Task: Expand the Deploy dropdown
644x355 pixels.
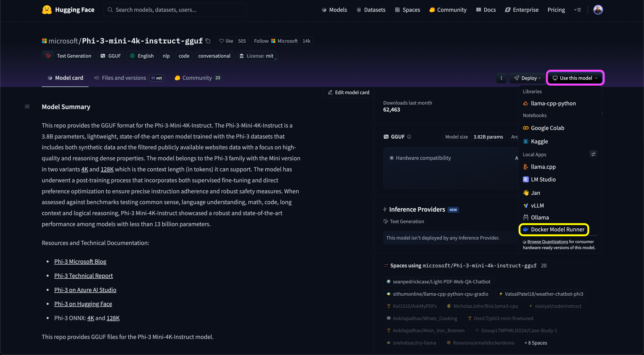Action: [x=528, y=78]
